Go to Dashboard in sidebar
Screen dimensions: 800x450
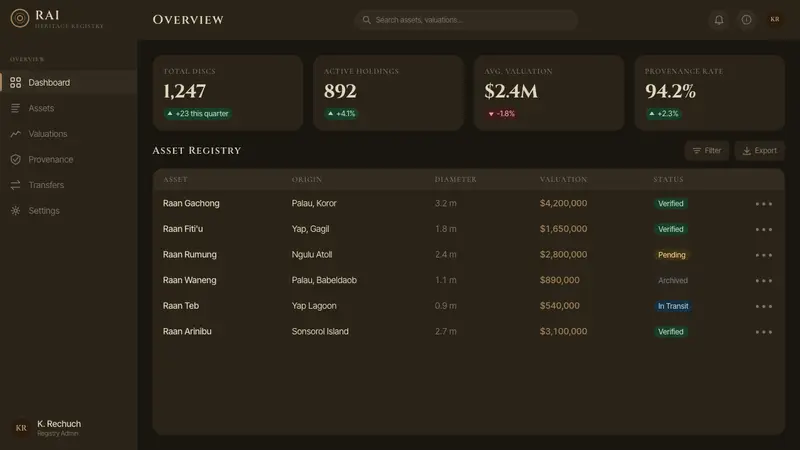[x=68, y=83]
